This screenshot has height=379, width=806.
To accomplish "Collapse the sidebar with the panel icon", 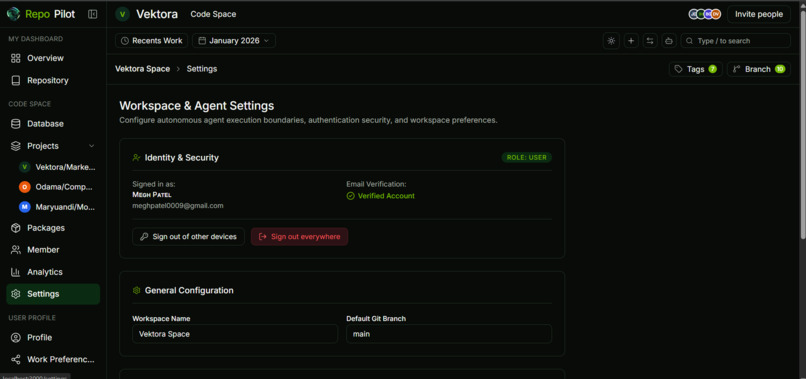I will 93,14.
